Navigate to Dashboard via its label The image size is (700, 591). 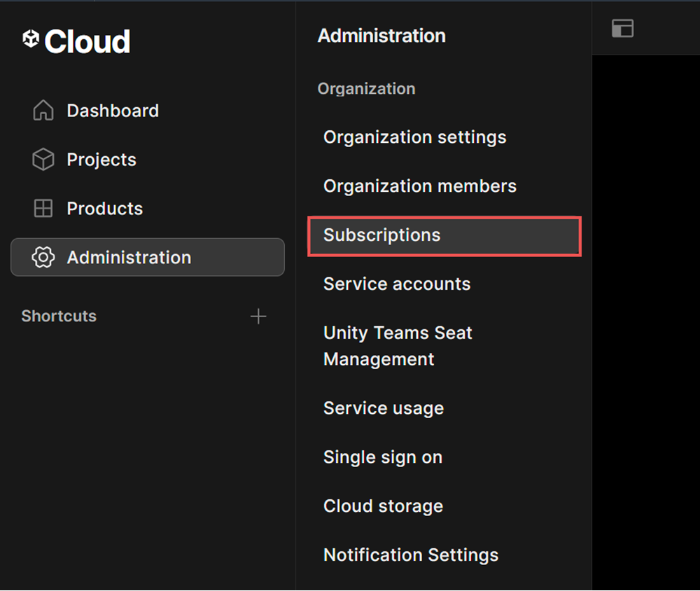(112, 110)
